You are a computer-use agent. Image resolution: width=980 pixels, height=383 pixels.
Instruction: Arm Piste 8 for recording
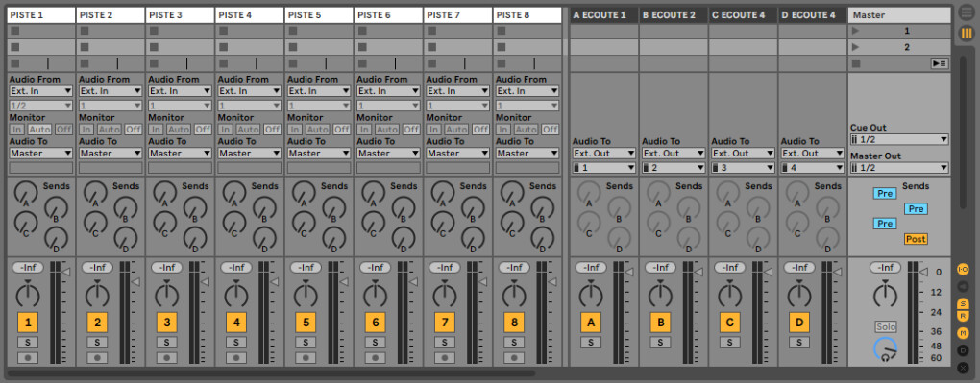(514, 358)
